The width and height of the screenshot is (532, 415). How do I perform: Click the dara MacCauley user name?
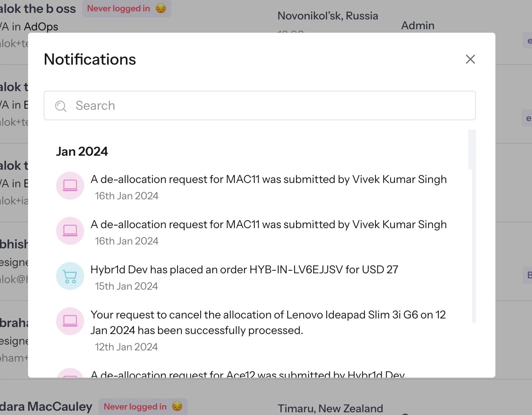(x=46, y=406)
